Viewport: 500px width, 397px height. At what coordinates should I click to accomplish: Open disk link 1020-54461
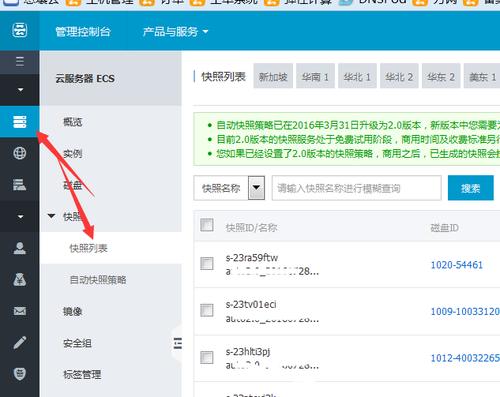457,265
